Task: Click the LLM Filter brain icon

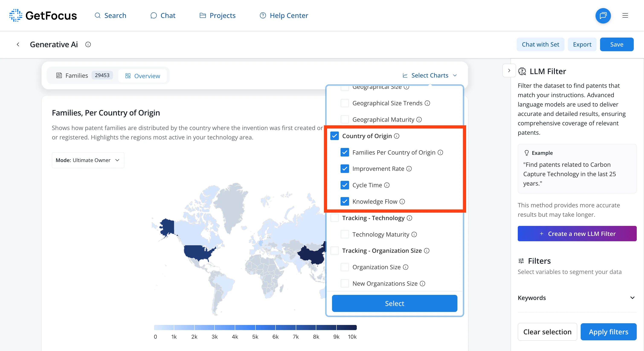Action: tap(522, 71)
